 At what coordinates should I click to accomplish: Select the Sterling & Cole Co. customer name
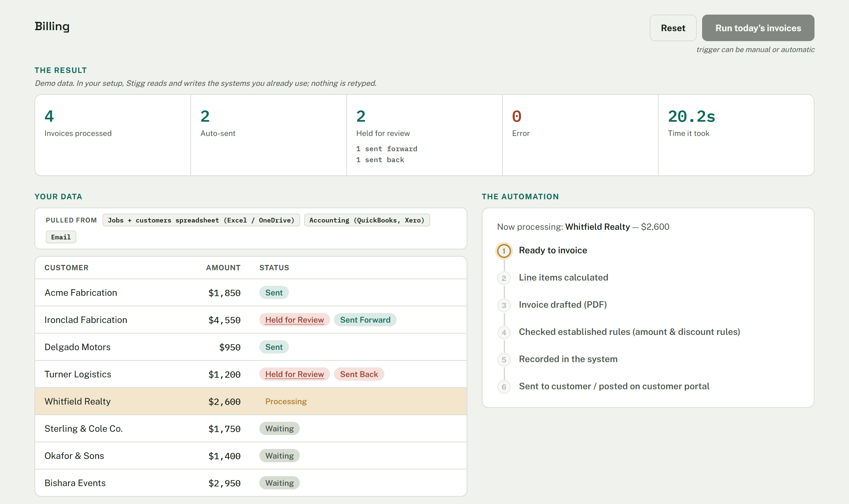pos(84,429)
